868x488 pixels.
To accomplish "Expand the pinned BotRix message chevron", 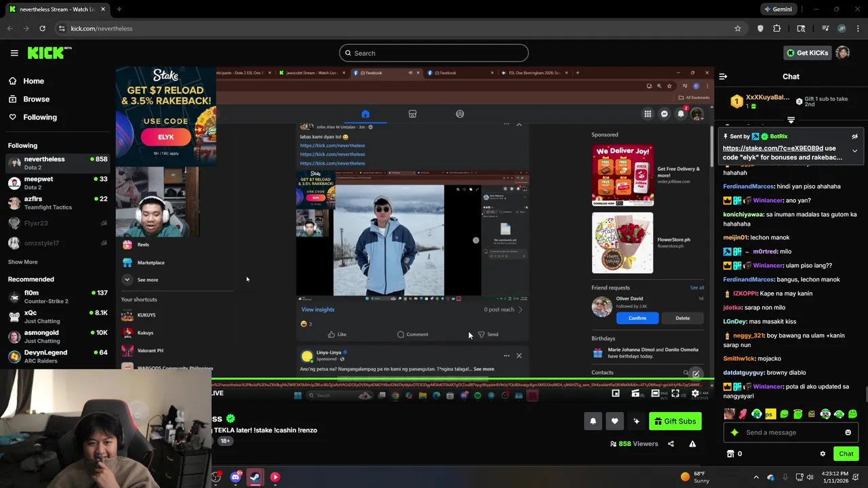I will coord(854,150).
